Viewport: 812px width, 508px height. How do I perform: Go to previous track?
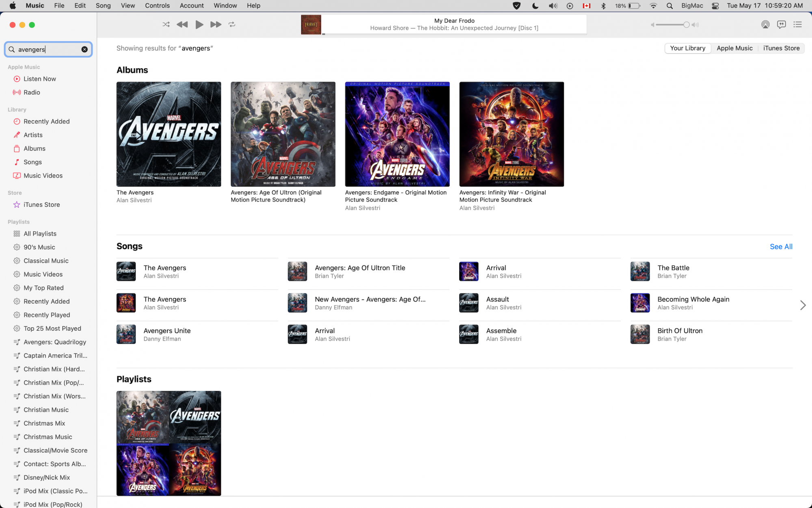pyautogui.click(x=182, y=24)
